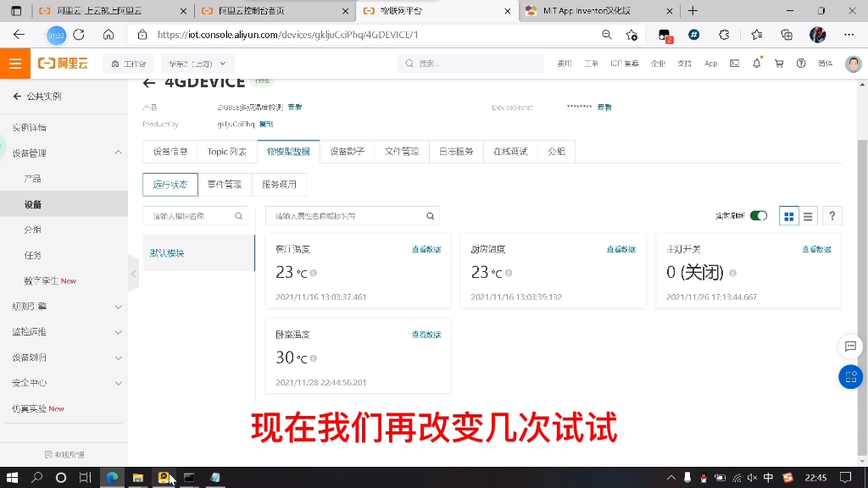The image size is (868, 488).
Task: Switch to list view of properties
Action: click(x=807, y=216)
